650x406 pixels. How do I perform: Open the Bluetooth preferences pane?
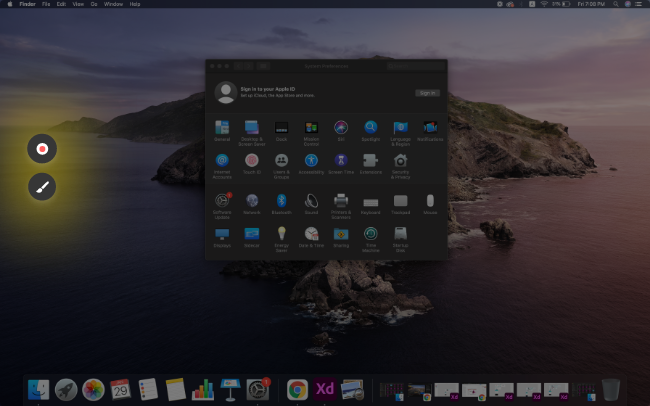point(281,204)
